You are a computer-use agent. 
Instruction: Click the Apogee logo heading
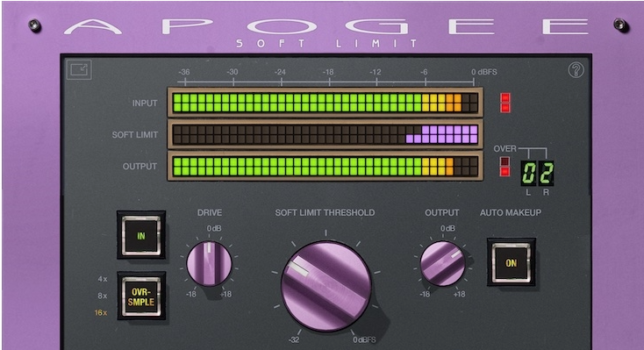(x=326, y=26)
